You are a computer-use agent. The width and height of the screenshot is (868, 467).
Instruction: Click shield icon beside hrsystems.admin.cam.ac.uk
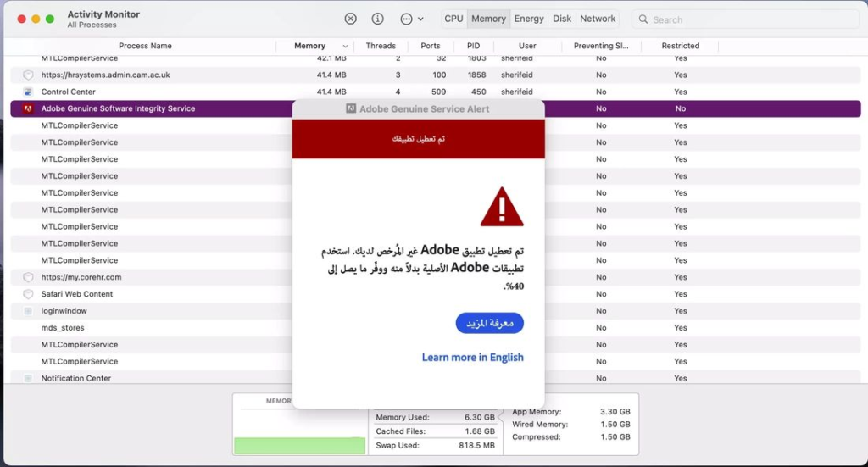point(28,75)
